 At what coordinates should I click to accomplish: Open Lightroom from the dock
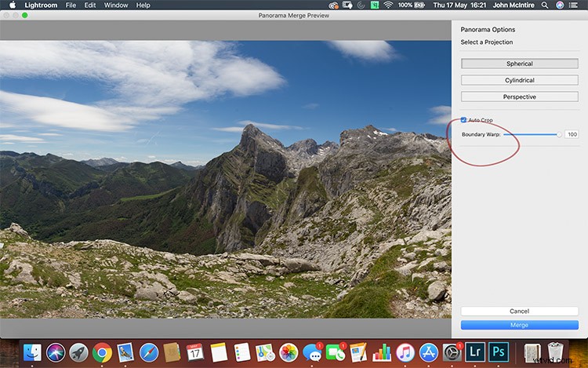(x=476, y=352)
